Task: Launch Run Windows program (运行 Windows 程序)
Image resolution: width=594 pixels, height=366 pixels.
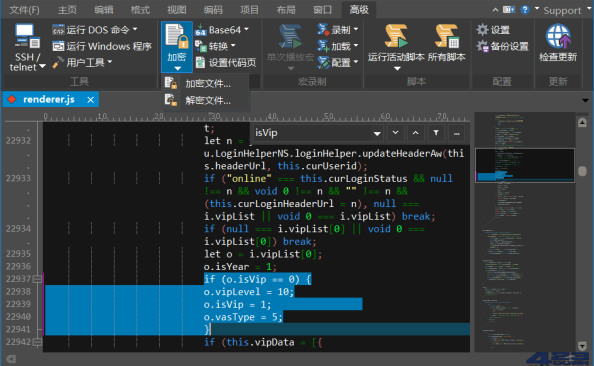Action: click(x=102, y=46)
